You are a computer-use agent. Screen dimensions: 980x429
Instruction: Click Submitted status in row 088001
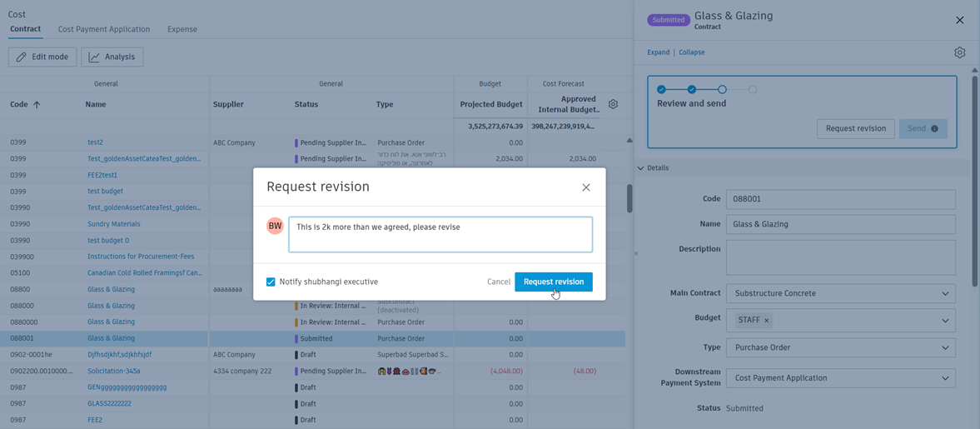point(316,338)
